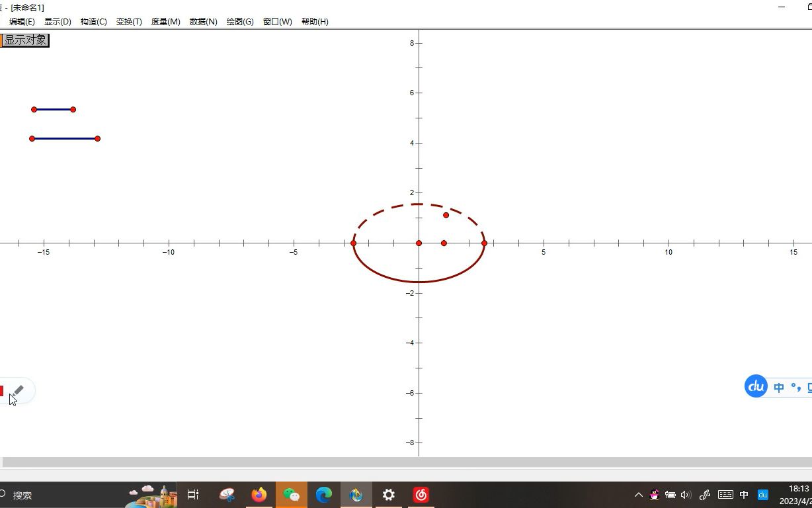Image resolution: width=812 pixels, height=508 pixels.
Task: Select the right endpoint of the upper short segment
Action: tap(73, 110)
